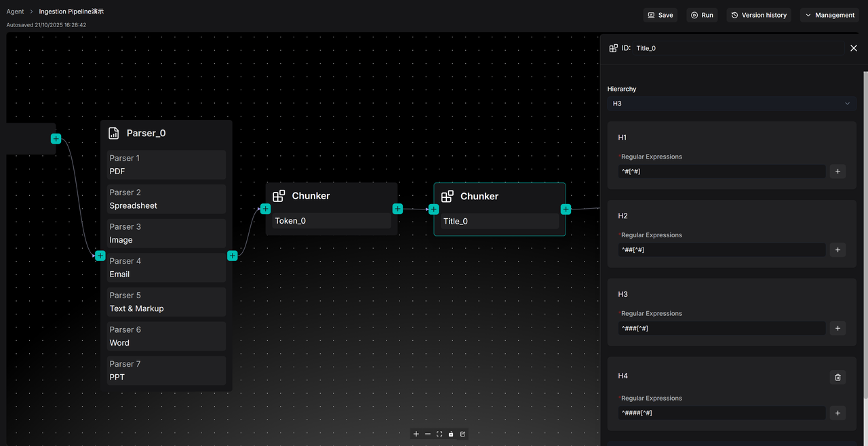Close the Title_0 settings panel
Viewport: 868px width, 446px height.
coord(853,48)
